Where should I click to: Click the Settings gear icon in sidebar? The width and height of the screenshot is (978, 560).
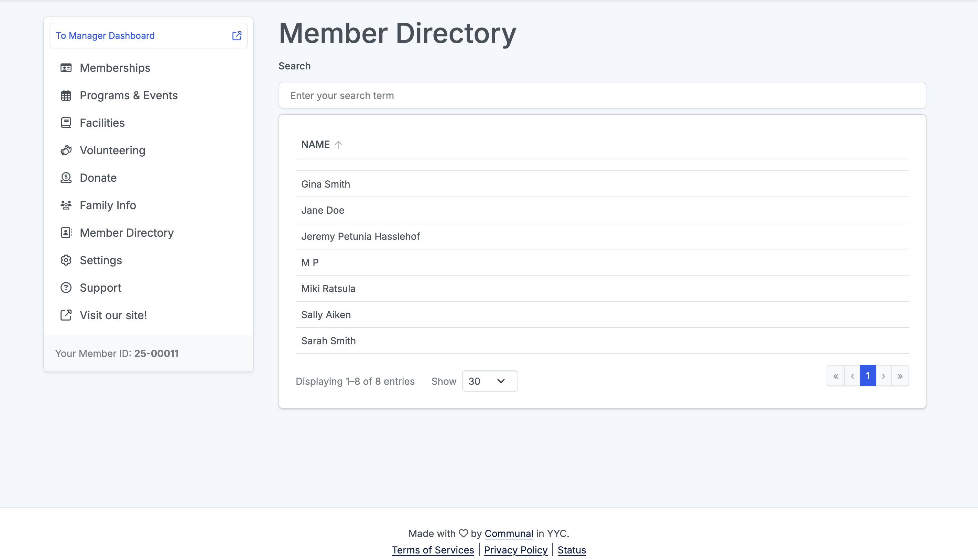(66, 260)
